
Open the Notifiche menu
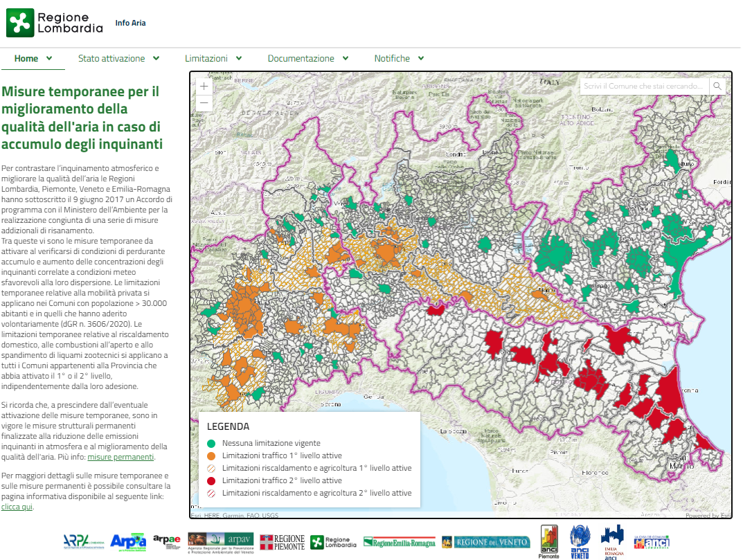pos(399,59)
